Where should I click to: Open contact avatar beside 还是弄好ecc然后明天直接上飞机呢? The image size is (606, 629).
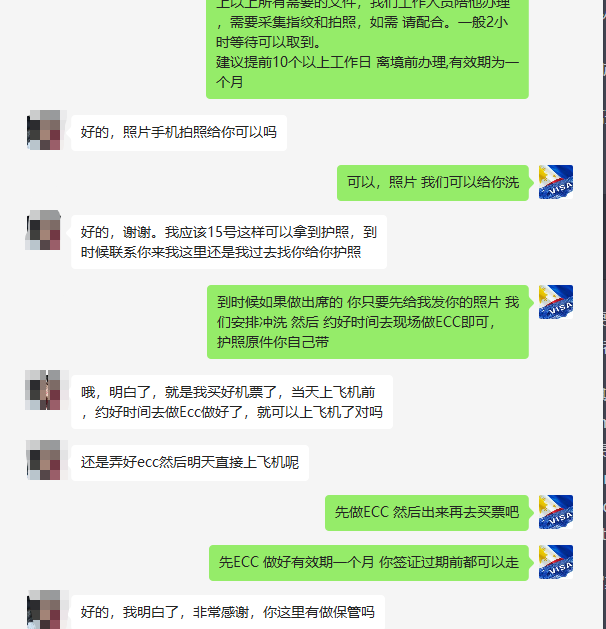(x=43, y=460)
